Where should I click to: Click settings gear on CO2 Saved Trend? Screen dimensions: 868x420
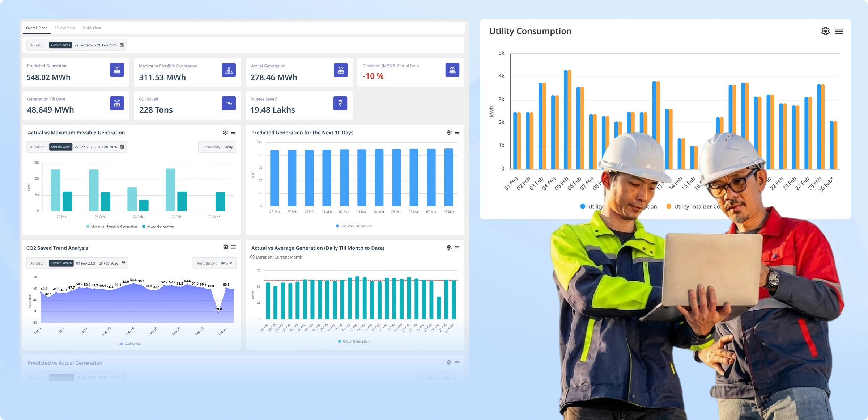pos(226,247)
